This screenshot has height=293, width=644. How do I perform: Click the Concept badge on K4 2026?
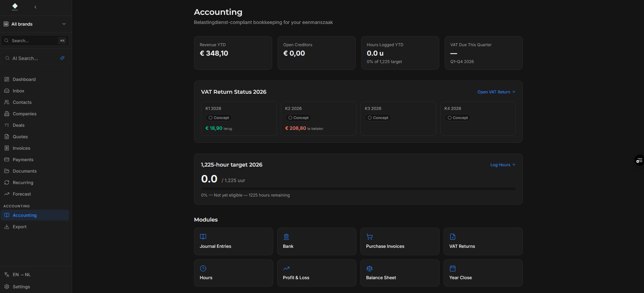458,118
